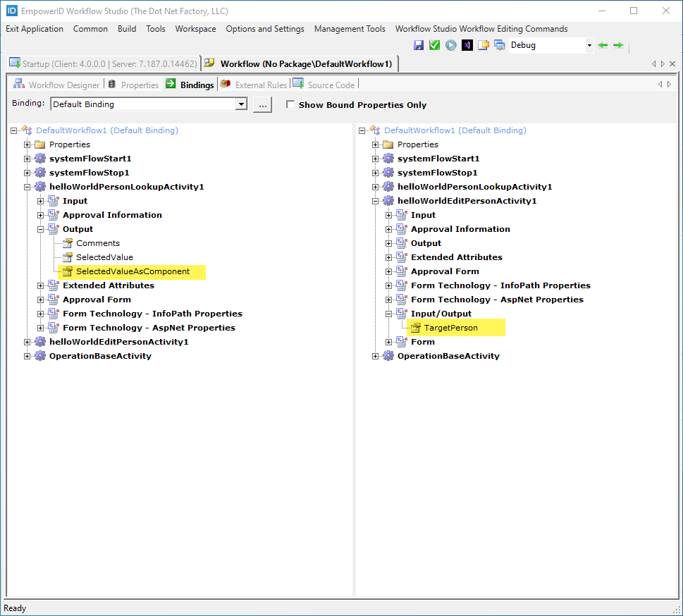683x616 pixels.
Task: Click the gear icon of OperationBaseActivity in right pane
Action: pyautogui.click(x=388, y=356)
